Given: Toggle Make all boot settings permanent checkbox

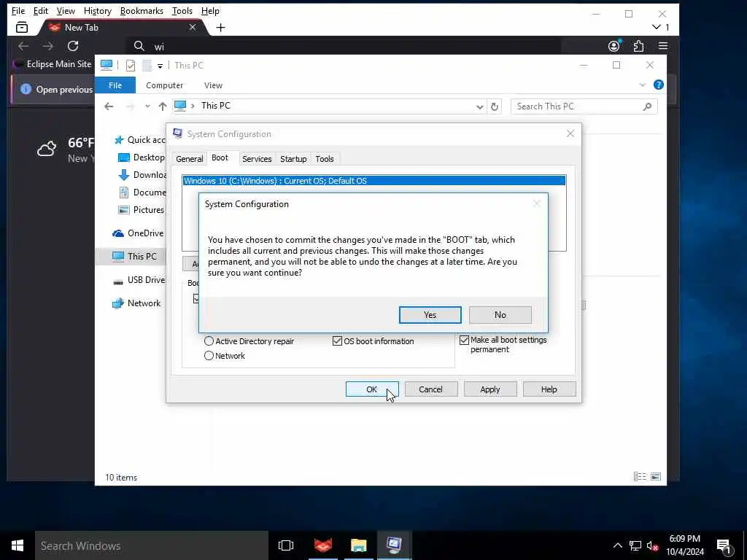Looking at the screenshot, I should point(464,340).
